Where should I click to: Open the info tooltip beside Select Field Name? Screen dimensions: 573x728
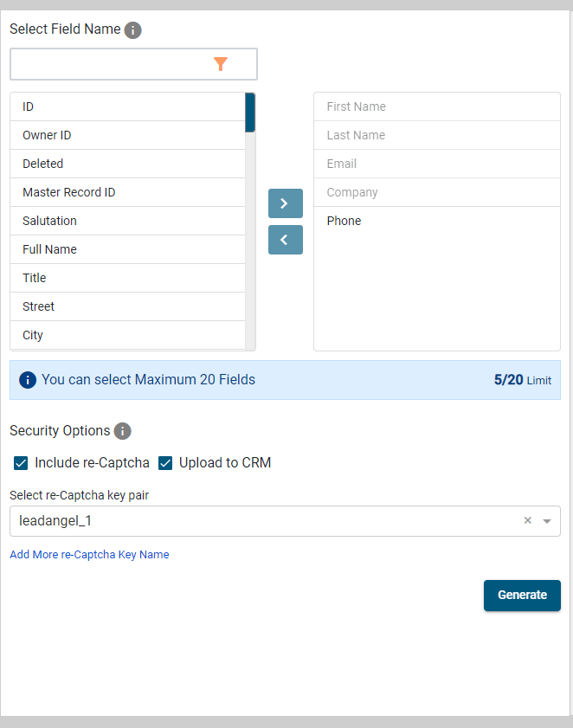pyautogui.click(x=132, y=29)
